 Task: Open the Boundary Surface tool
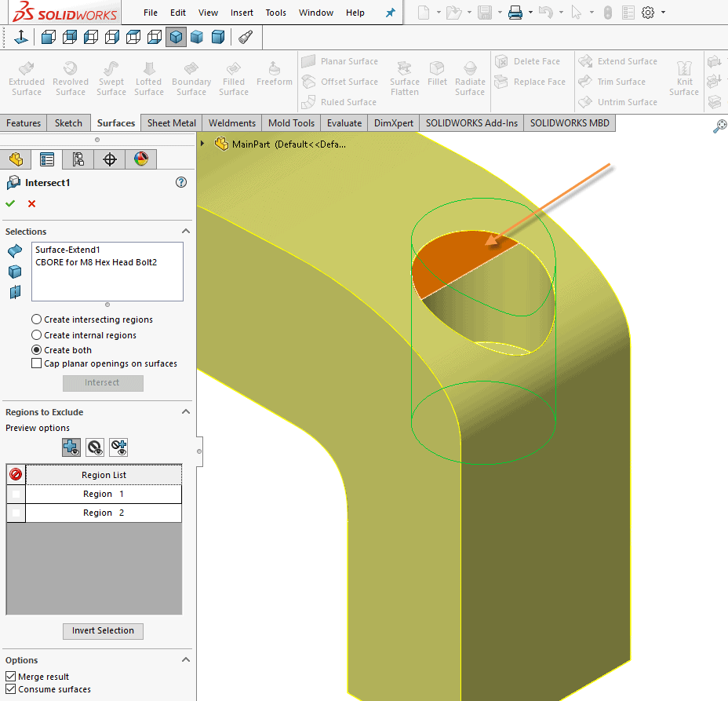(x=191, y=78)
